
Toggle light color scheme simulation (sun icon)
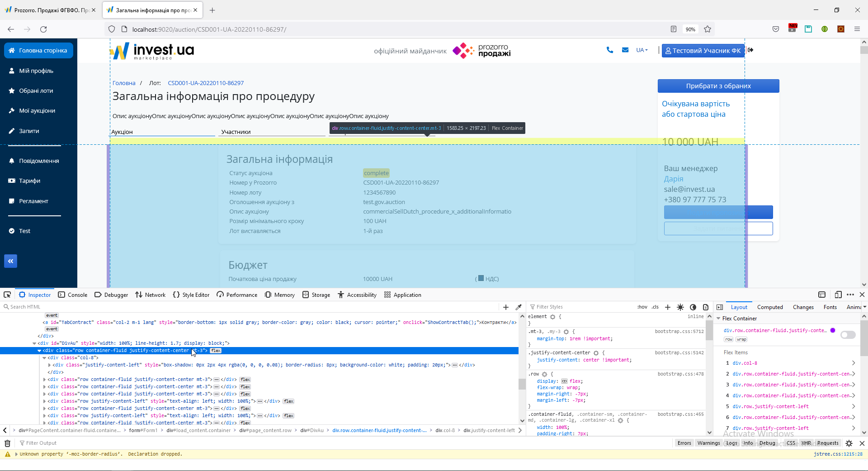click(680, 307)
